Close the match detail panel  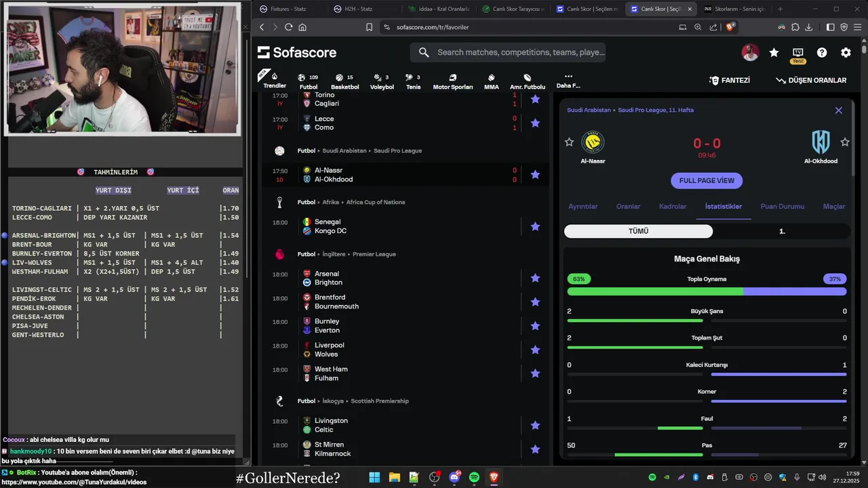838,110
